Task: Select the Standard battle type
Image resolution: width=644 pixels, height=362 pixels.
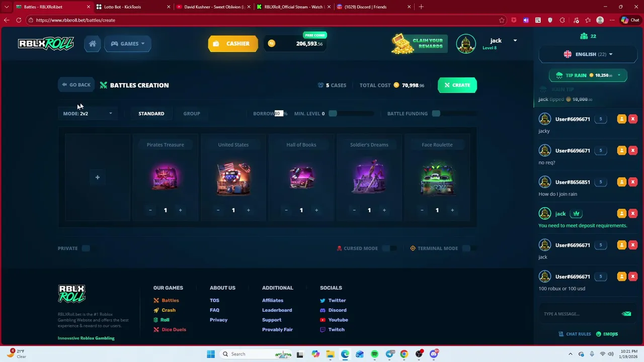Action: point(151,114)
